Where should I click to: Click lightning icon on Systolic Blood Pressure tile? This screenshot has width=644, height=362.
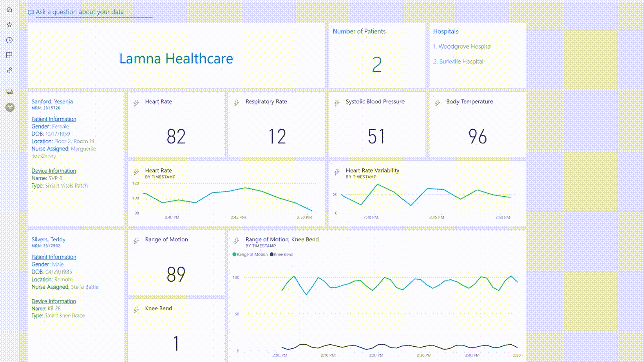pos(337,103)
